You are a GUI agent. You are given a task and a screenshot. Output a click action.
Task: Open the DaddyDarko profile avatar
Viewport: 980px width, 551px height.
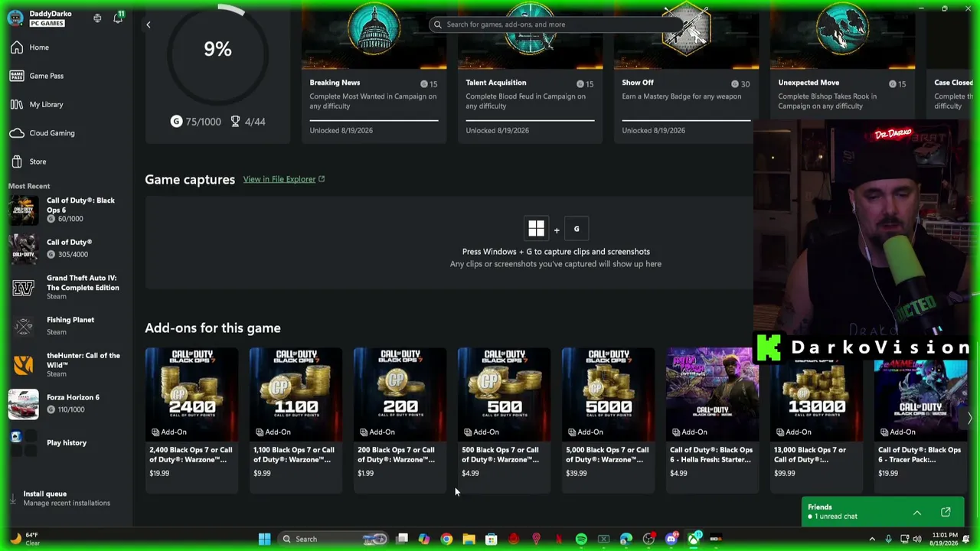(x=15, y=18)
